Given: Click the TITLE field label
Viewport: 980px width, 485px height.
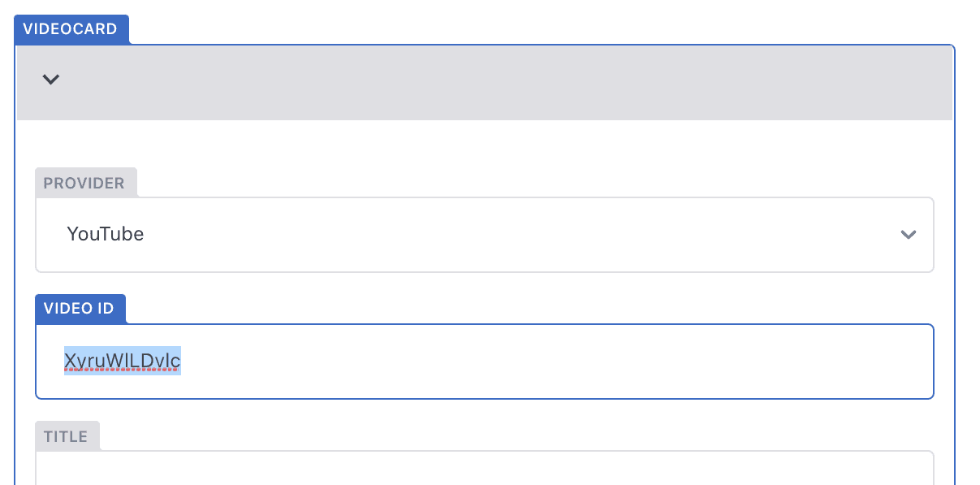Looking at the screenshot, I should pyautogui.click(x=66, y=436).
